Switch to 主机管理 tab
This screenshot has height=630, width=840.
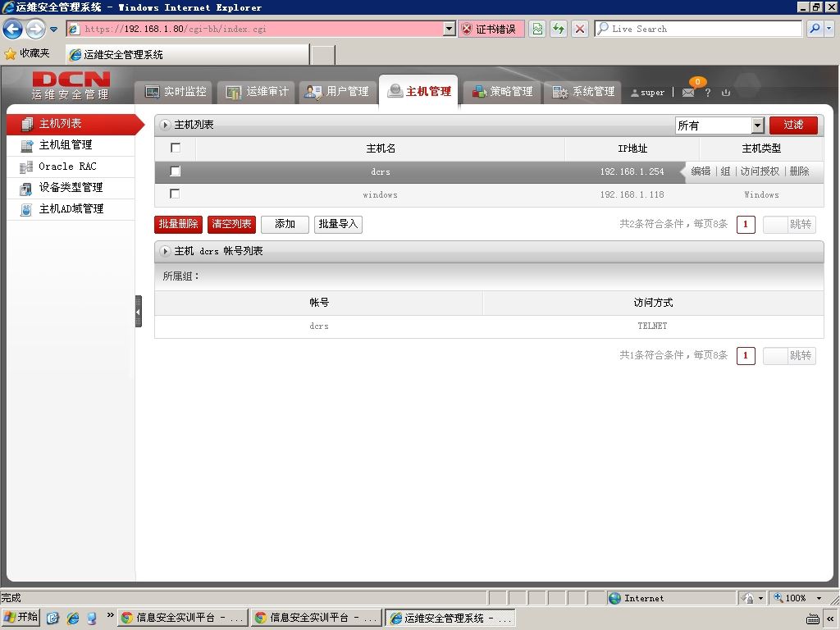[419, 92]
